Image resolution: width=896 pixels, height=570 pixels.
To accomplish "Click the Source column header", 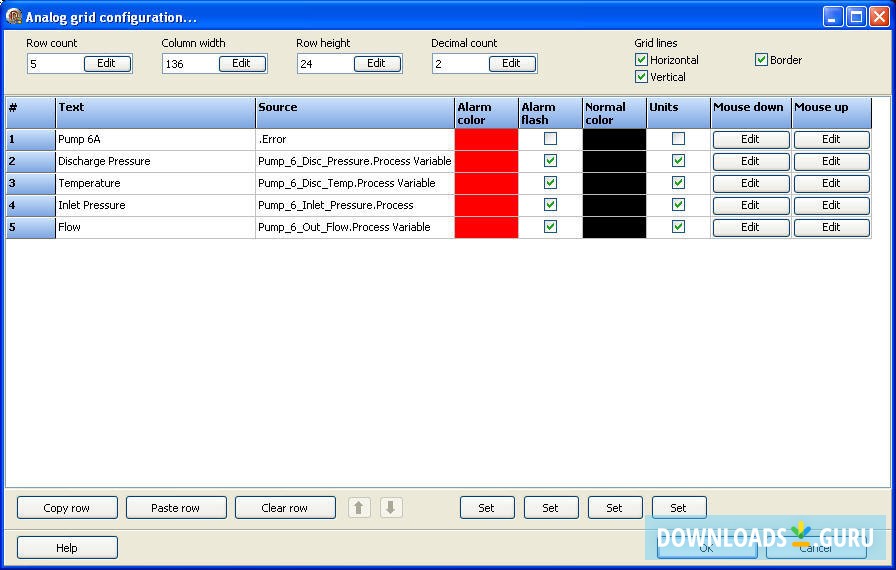I will (x=355, y=113).
